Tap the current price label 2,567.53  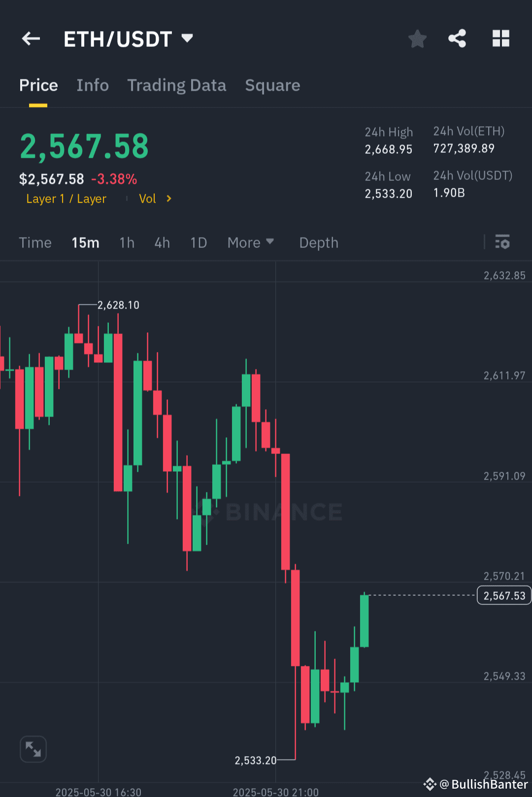pyautogui.click(x=503, y=595)
